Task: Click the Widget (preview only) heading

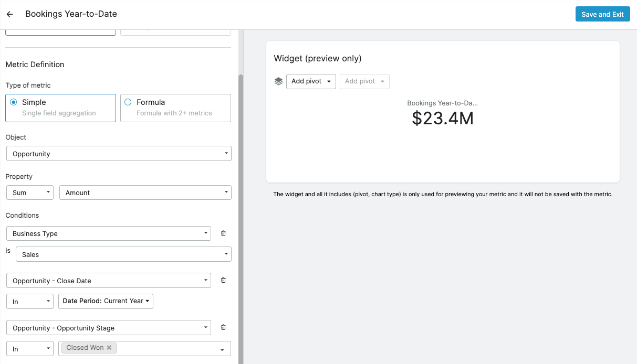Action: point(318,58)
